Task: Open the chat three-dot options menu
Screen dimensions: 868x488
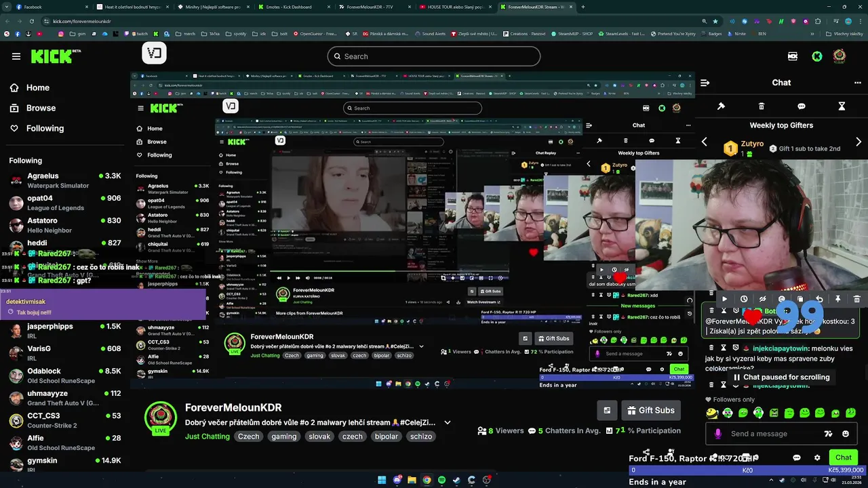Action: [x=857, y=83]
